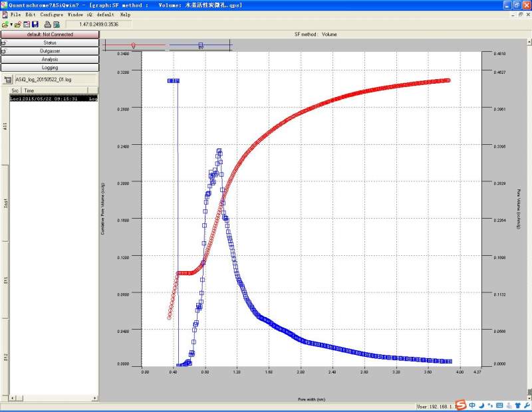The image size is (532, 412).
Task: Click the teal copy-pages toolbar icon
Action: (x=57, y=25)
